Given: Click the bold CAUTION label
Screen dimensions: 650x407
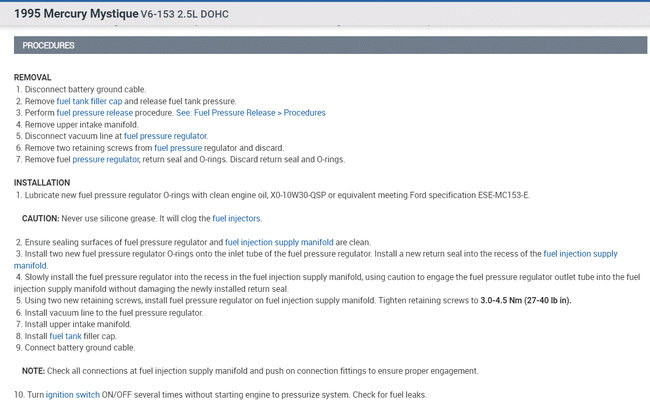Looking at the screenshot, I should point(44,217).
